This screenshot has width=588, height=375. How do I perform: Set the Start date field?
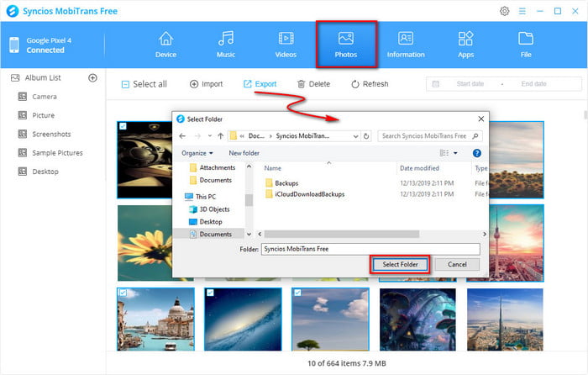(470, 84)
